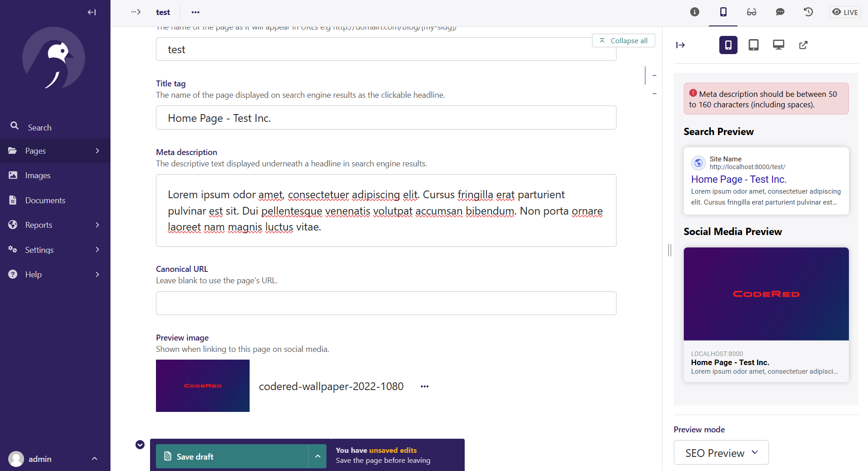Open preview in a new tab
This screenshot has width=868, height=471.
[x=803, y=45]
